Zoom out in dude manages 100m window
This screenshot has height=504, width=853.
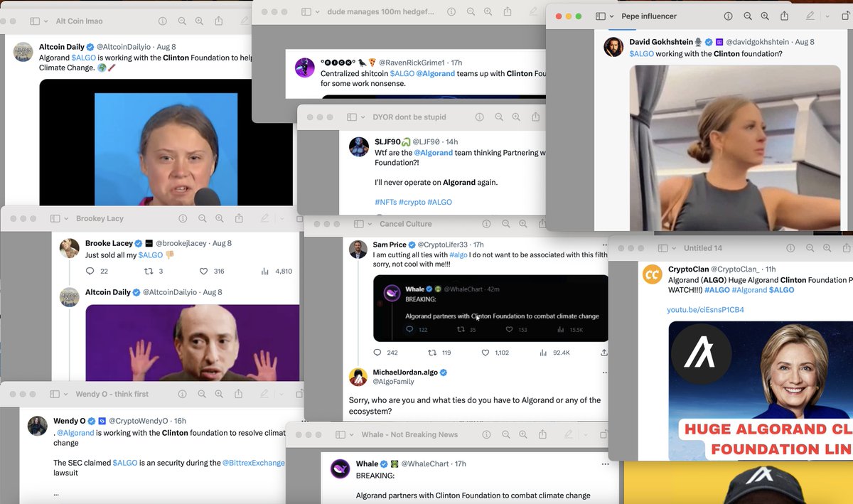(471, 12)
